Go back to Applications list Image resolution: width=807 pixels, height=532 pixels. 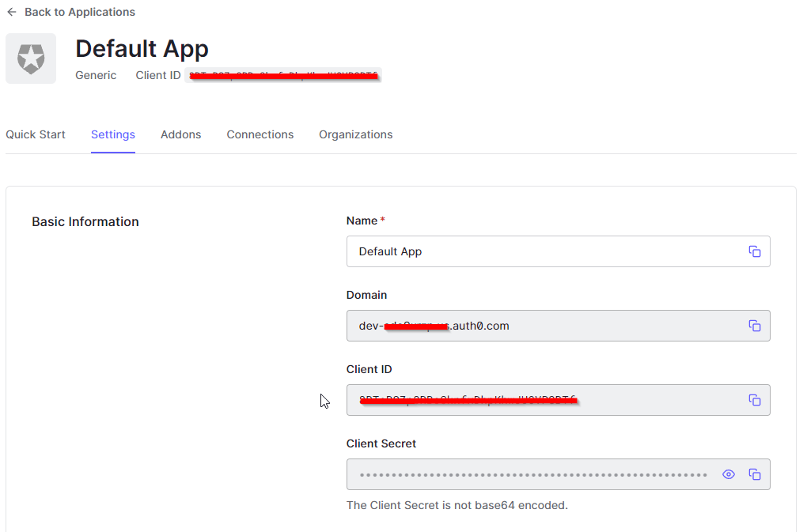pyautogui.click(x=70, y=12)
